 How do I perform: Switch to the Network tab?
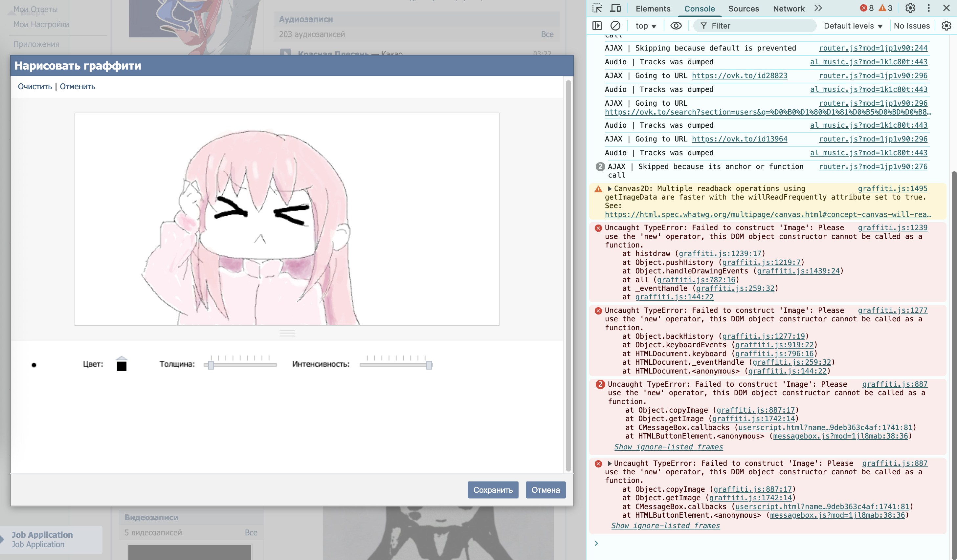[x=789, y=9]
